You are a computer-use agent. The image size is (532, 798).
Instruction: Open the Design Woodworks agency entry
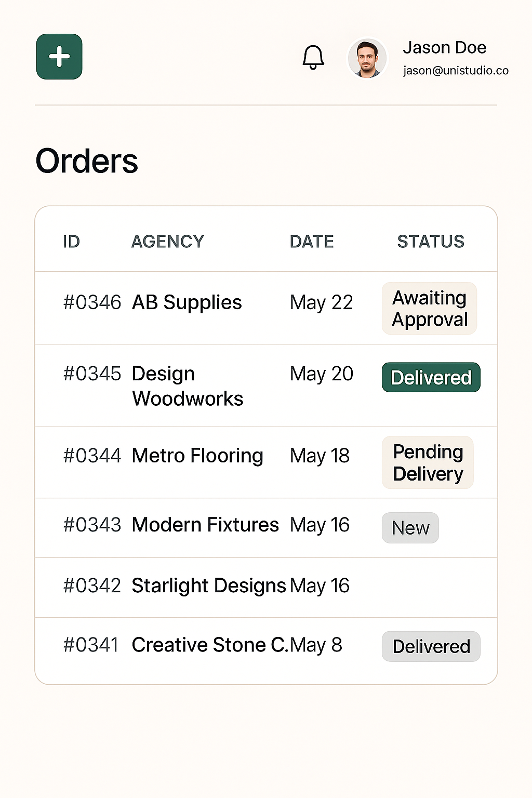pyautogui.click(x=188, y=386)
